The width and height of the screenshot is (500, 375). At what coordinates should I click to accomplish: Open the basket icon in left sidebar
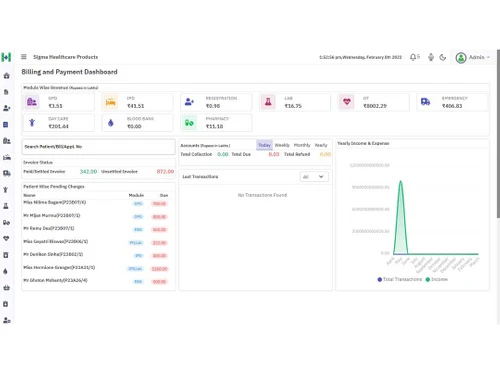point(6,288)
